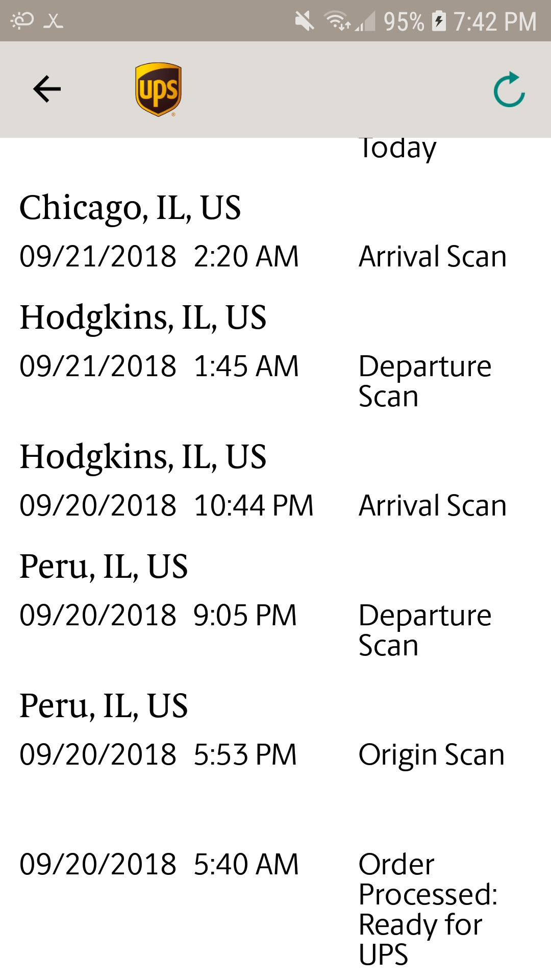Image resolution: width=551 pixels, height=980 pixels.
Task: Tap the Wi-Fi signal status icon
Action: click(x=337, y=21)
